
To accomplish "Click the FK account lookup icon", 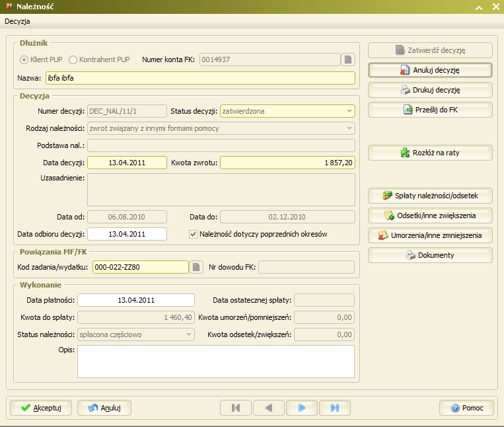I will coord(348,59).
